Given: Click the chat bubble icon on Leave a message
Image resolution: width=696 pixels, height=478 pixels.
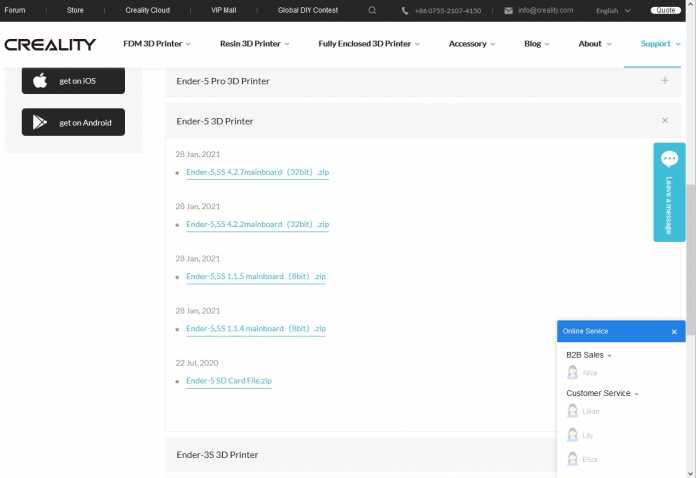Looking at the screenshot, I should point(669,158).
